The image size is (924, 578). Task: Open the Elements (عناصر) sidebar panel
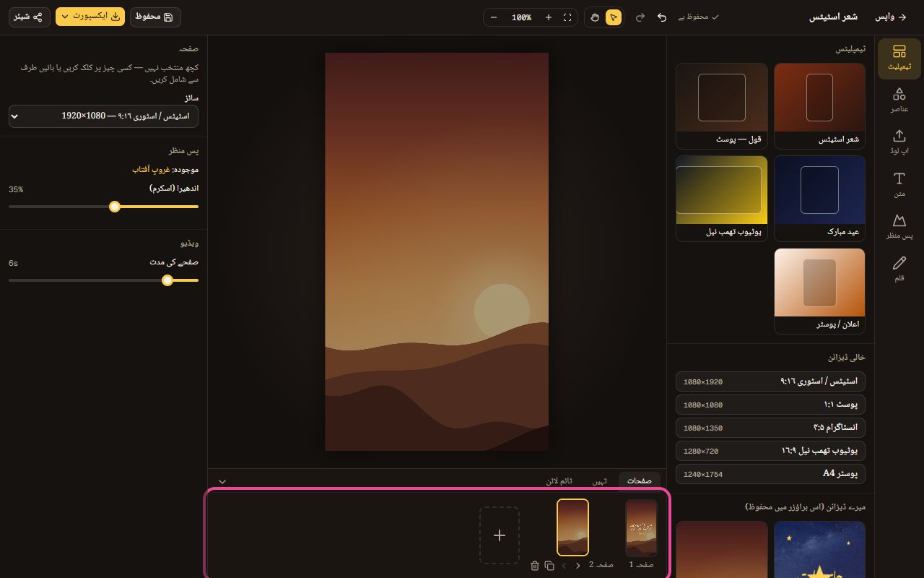click(x=899, y=100)
